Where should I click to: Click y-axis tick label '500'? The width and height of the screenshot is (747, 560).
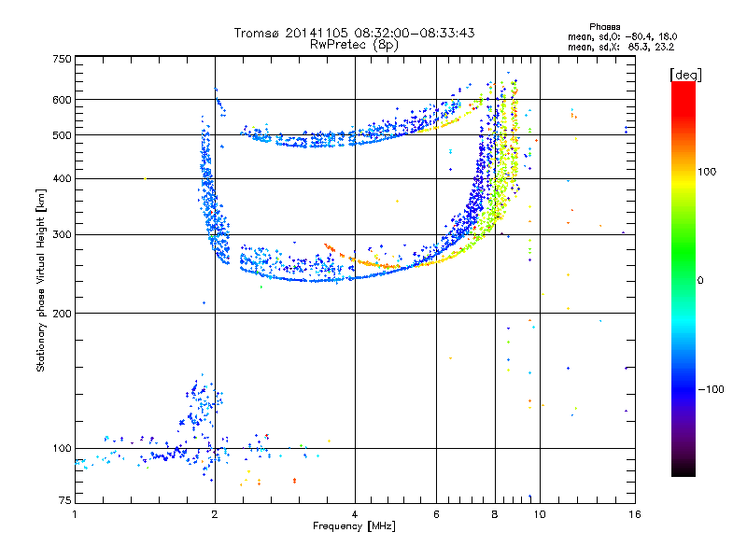(63, 135)
